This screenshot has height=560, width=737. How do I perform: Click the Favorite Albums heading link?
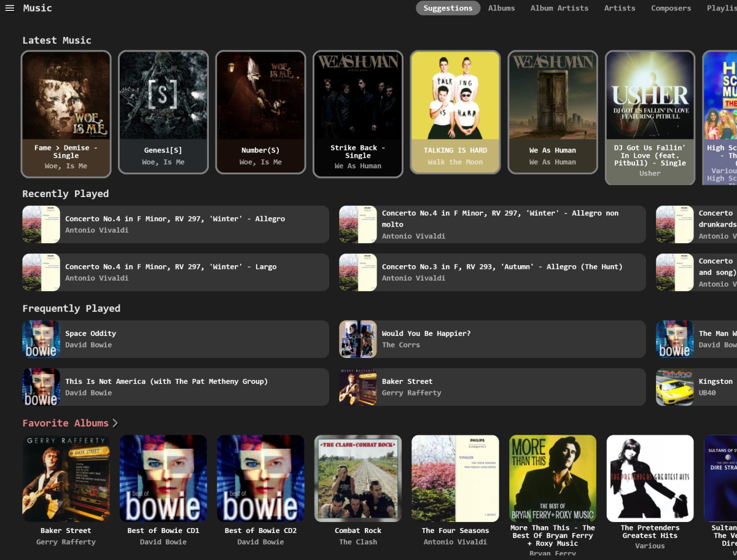[65, 423]
